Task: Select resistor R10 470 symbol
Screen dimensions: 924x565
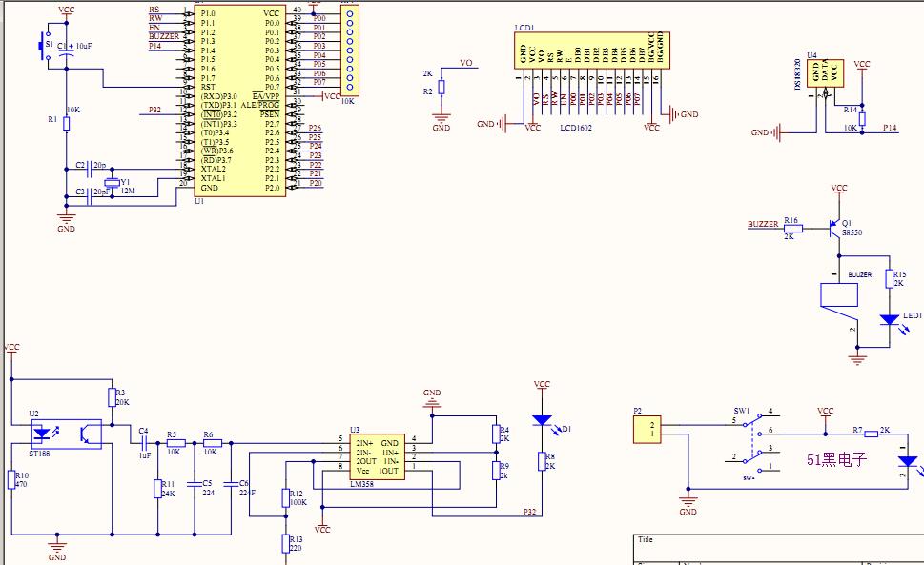Action: pyautogui.click(x=11, y=479)
